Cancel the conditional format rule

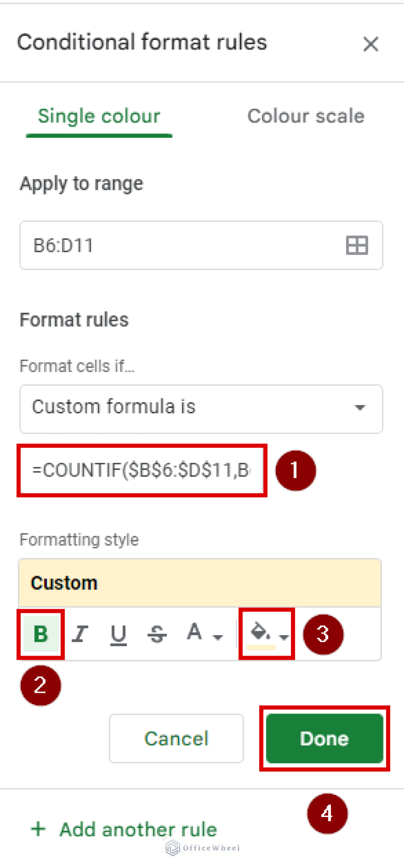(x=176, y=738)
